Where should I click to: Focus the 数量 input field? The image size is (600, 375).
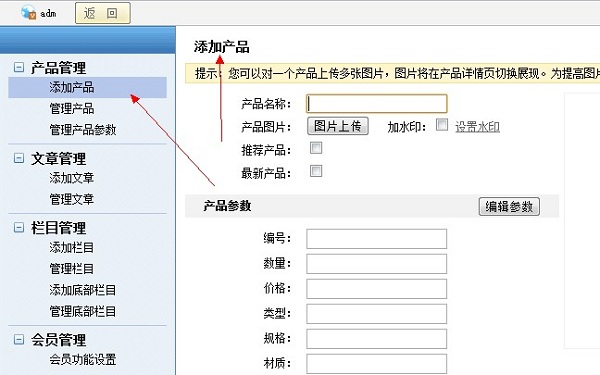tap(377, 264)
